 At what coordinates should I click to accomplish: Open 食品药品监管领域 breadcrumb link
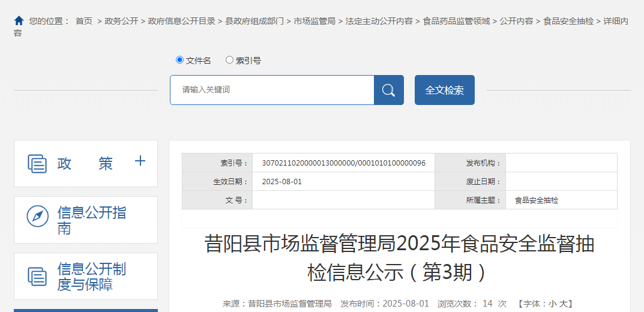pyautogui.click(x=456, y=22)
